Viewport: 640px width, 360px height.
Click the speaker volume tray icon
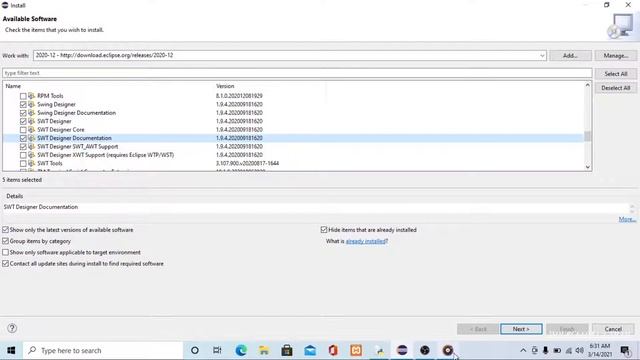click(x=580, y=350)
